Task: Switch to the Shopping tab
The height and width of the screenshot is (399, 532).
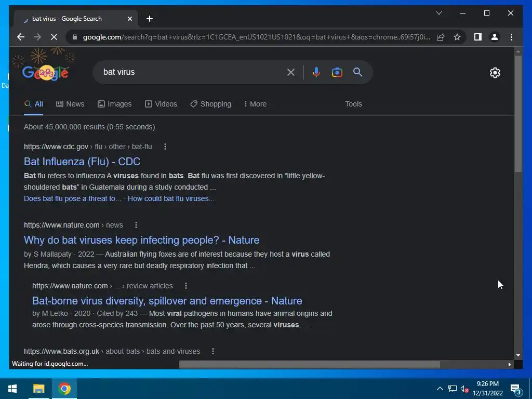Action: point(211,104)
